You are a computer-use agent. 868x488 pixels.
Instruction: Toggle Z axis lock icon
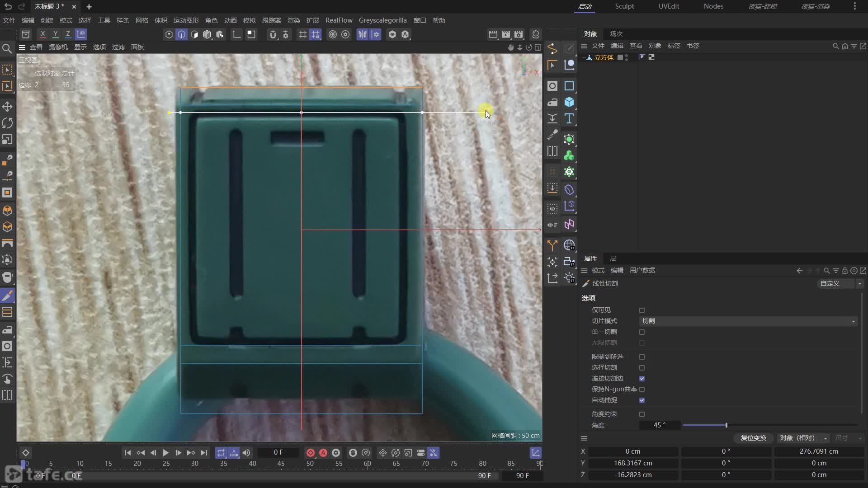68,34
